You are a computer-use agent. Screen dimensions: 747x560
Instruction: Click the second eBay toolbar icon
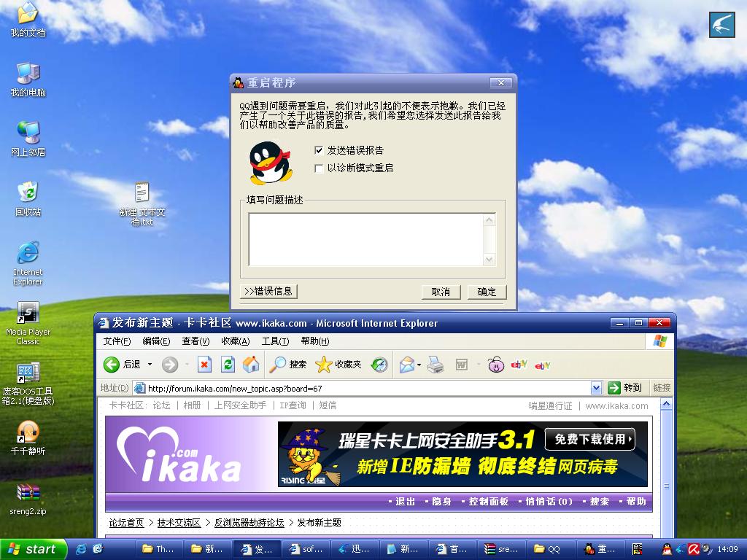click(543, 366)
